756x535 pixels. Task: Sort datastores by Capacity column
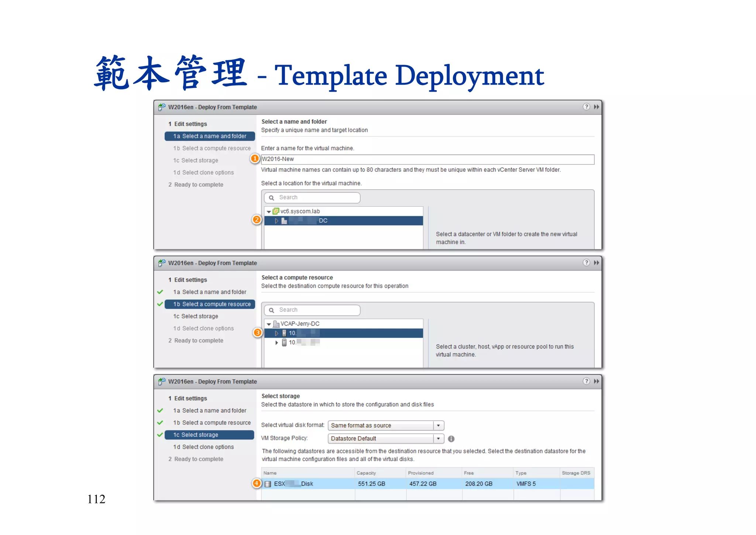pyautogui.click(x=381, y=473)
